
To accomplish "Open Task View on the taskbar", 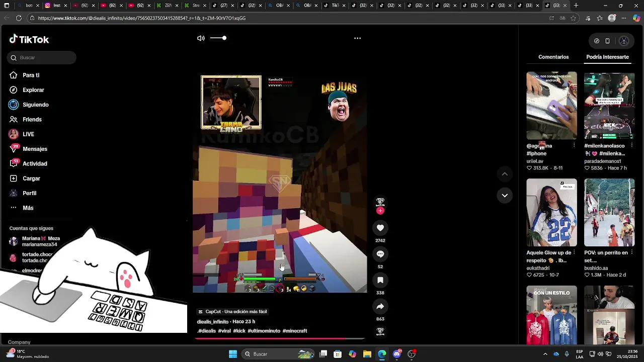I will click(324, 354).
